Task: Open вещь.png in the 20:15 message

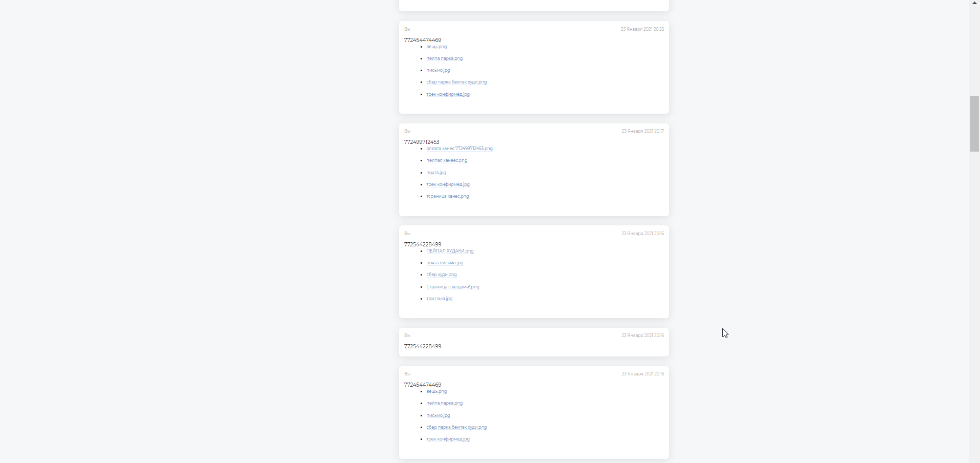Action: 436,391
